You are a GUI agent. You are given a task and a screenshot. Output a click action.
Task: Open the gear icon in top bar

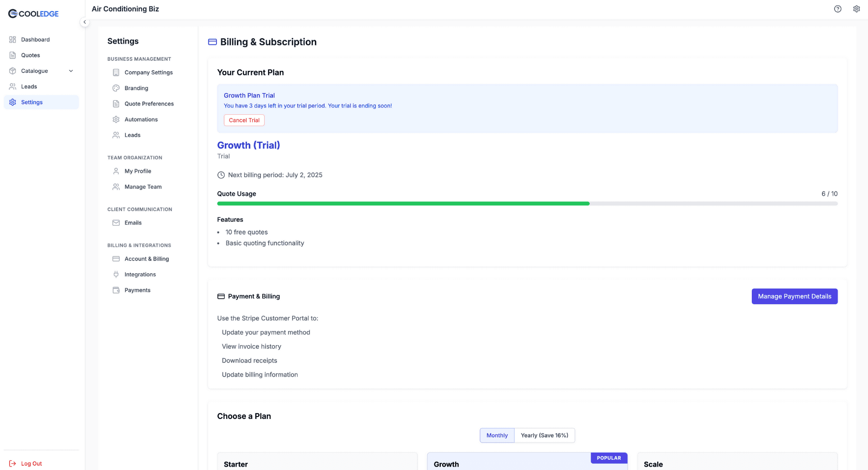pyautogui.click(x=856, y=9)
